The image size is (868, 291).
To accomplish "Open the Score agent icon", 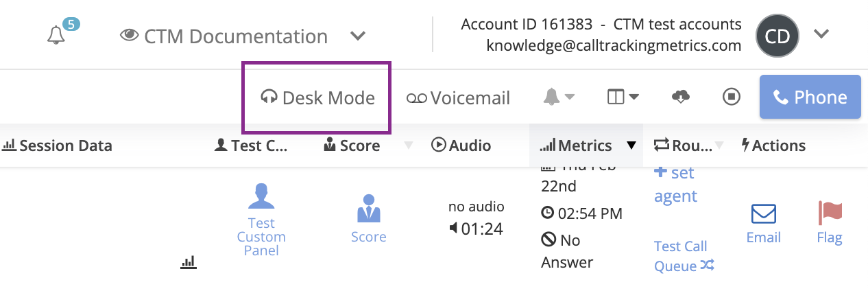I will (368, 209).
